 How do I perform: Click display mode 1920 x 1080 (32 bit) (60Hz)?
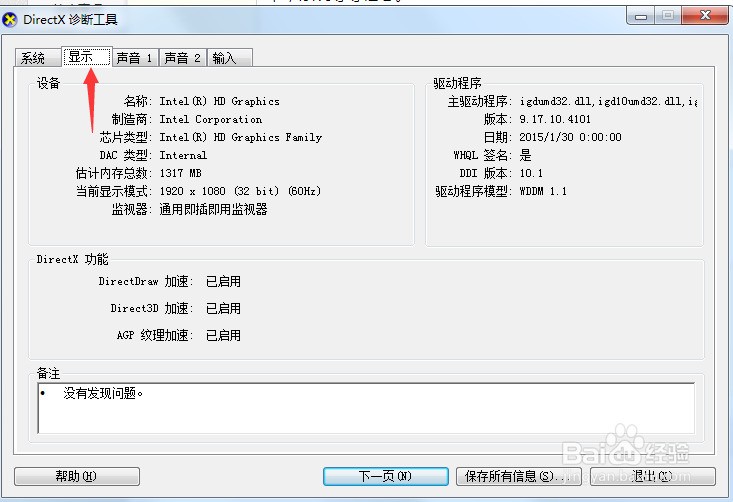coord(240,191)
